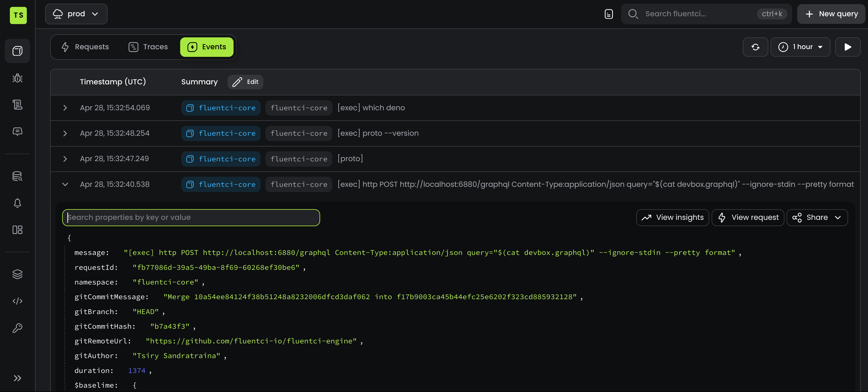Switch to the Requests tab
Image resolution: width=868 pixels, height=392 pixels.
[85, 47]
